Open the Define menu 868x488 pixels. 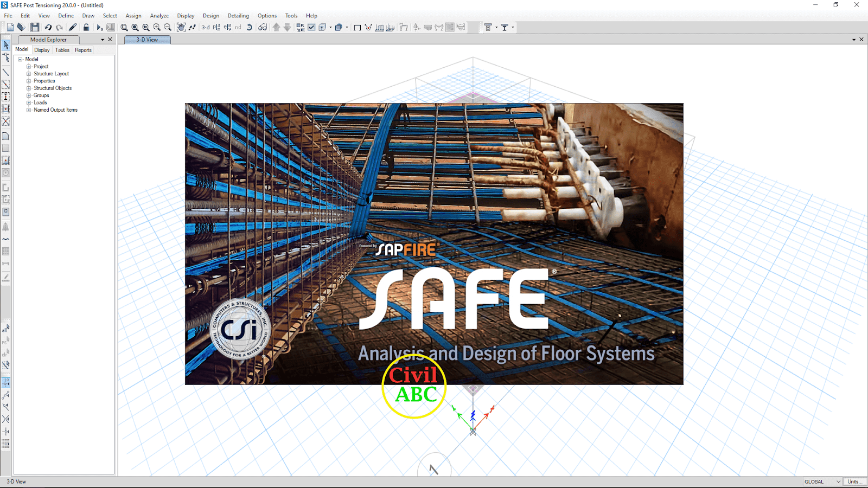tap(66, 16)
